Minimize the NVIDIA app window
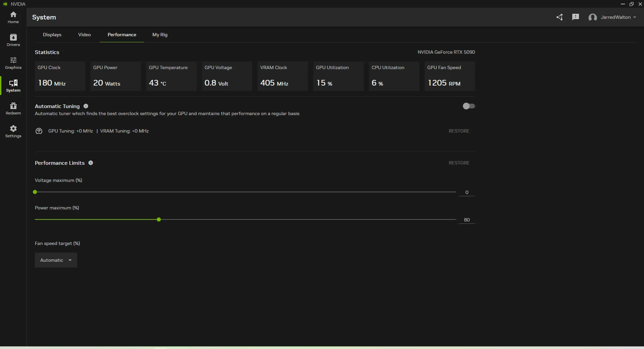 (x=623, y=4)
